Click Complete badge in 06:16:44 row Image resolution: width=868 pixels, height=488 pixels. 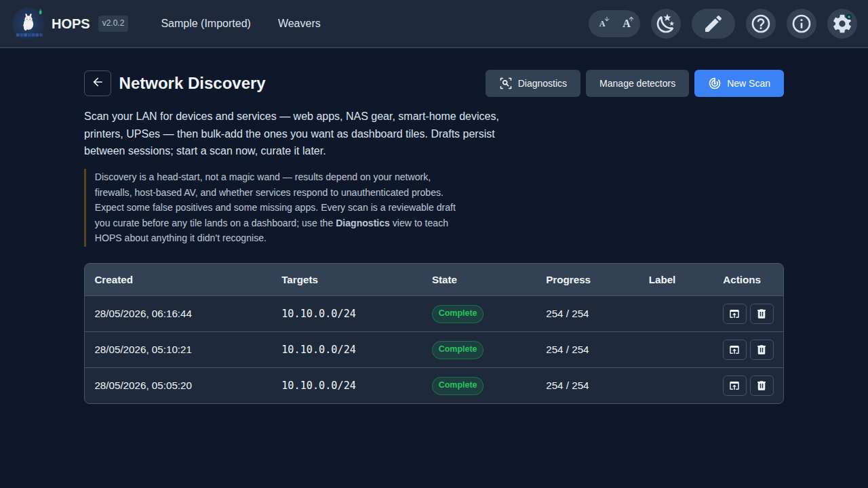pos(458,314)
